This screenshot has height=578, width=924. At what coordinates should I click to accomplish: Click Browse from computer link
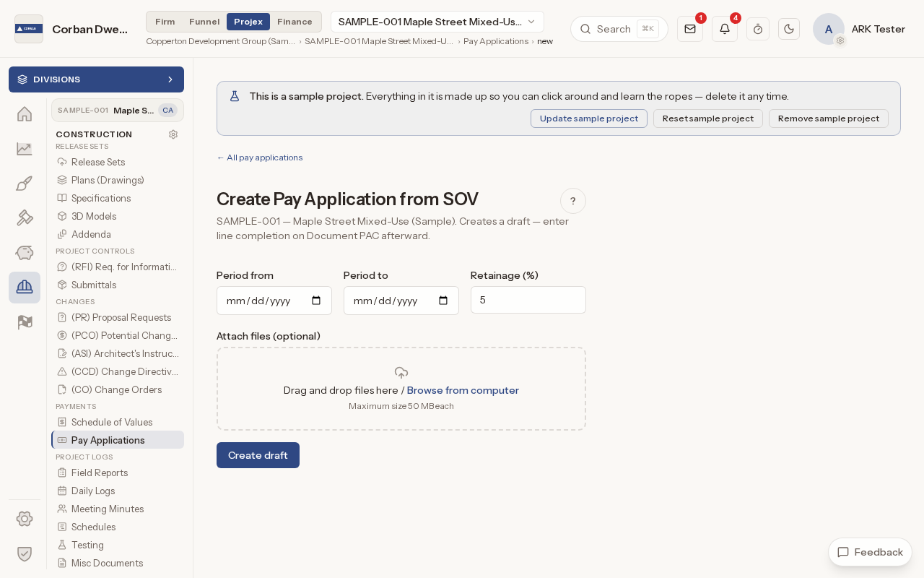[x=463, y=390]
